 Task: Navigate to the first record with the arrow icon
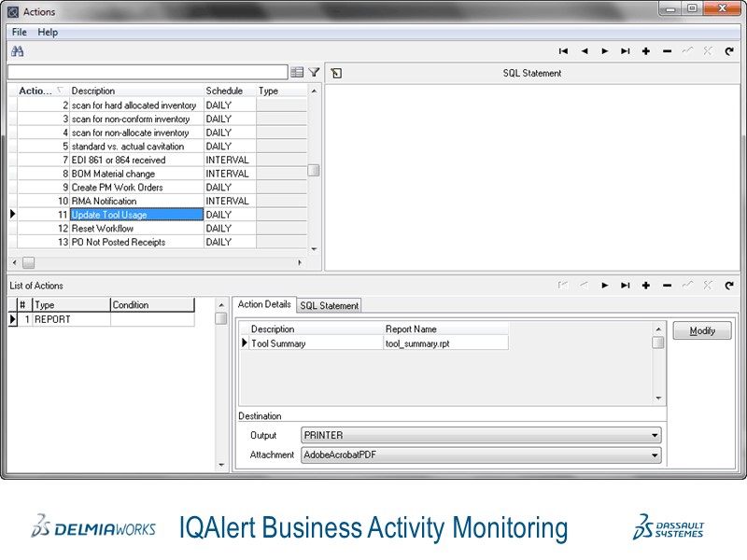(x=564, y=51)
